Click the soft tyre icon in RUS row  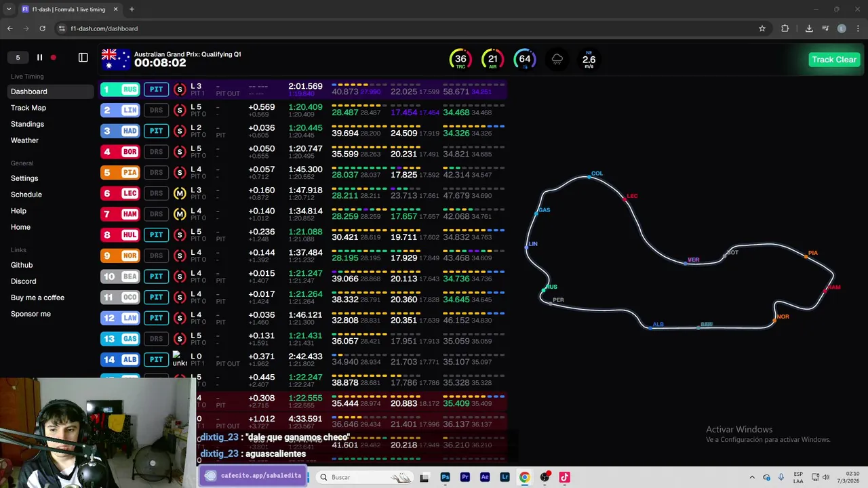(x=180, y=89)
